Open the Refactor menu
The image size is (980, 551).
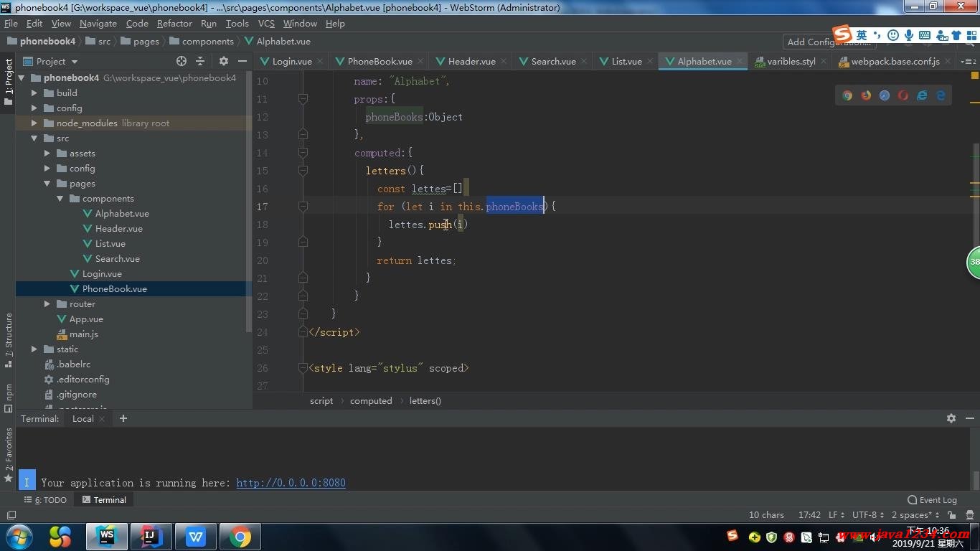point(174,24)
